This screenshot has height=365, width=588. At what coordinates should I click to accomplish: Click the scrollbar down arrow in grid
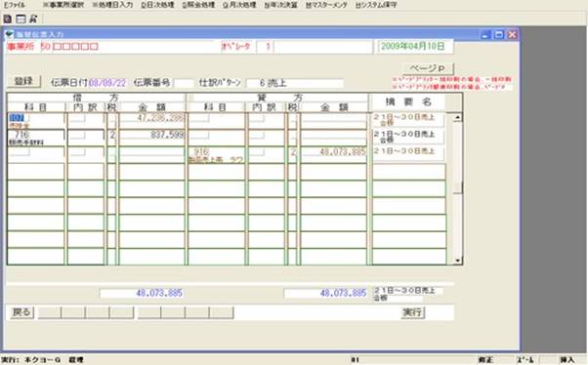[x=457, y=261]
